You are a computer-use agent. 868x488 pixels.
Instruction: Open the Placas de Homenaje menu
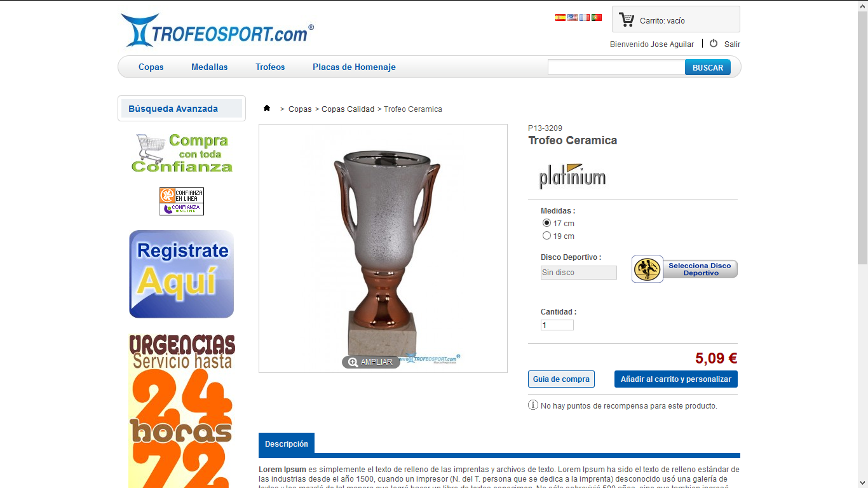pyautogui.click(x=354, y=67)
